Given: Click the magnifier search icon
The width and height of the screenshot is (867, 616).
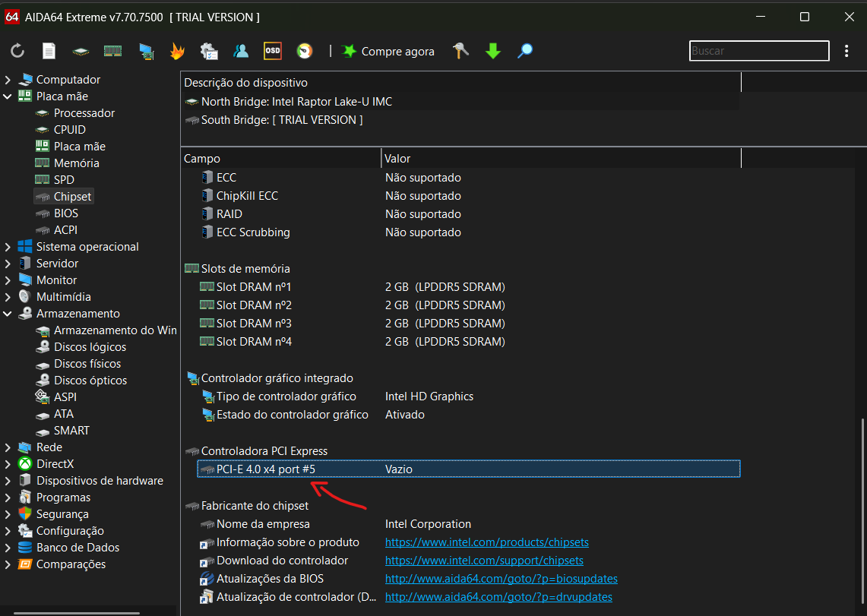Looking at the screenshot, I should 525,51.
